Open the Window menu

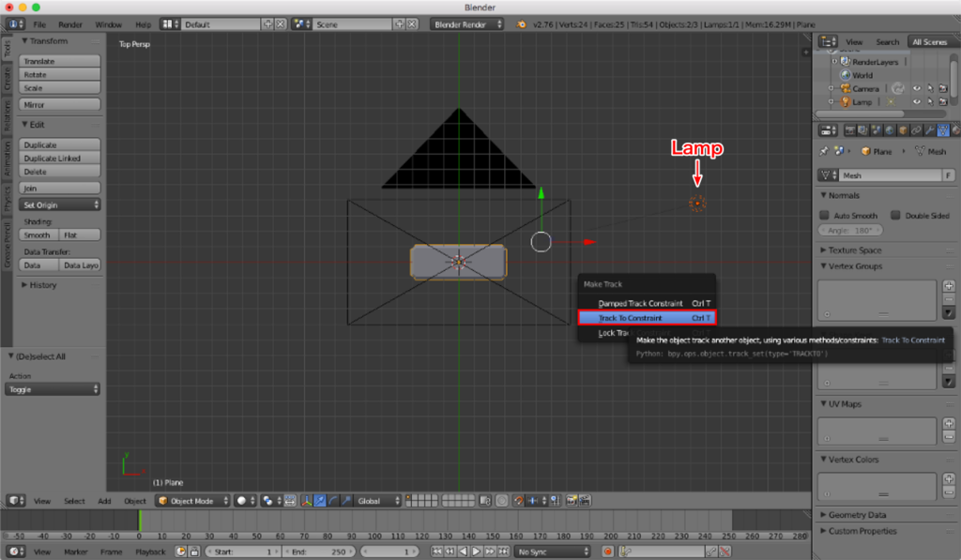pyautogui.click(x=108, y=24)
